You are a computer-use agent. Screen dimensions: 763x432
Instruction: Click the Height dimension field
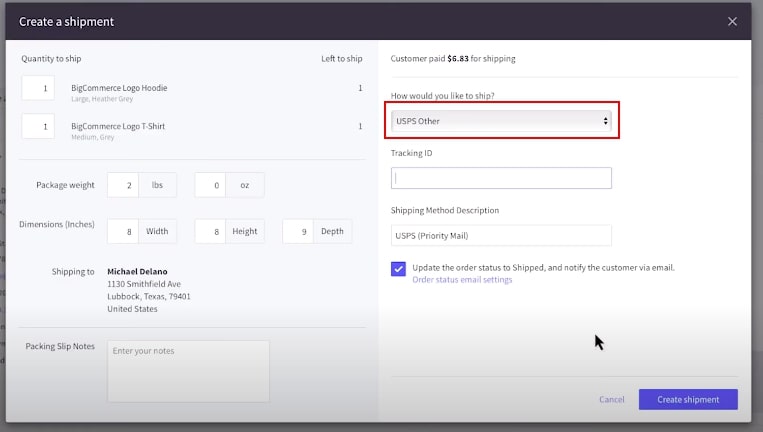click(210, 231)
